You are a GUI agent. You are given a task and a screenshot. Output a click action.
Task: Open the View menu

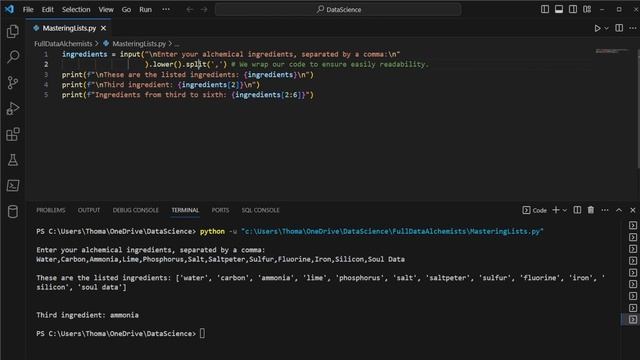pos(106,9)
